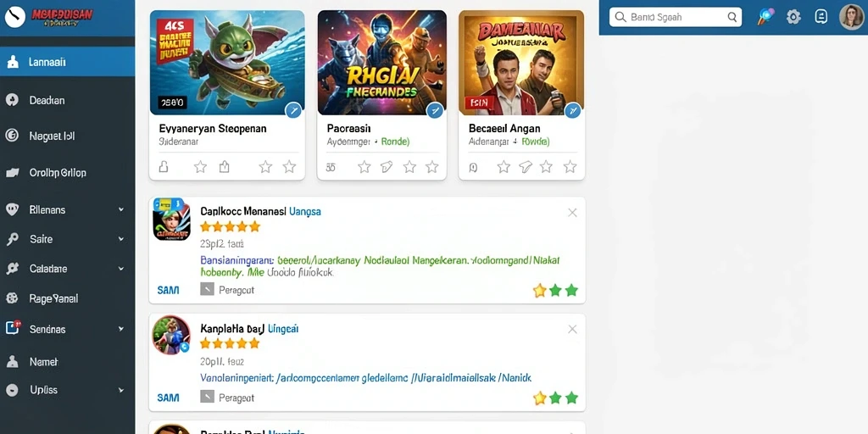Screen dimensions: 868x434
Task: Click the share icon on Evyaneryan Steopenan card
Action: tap(224, 167)
